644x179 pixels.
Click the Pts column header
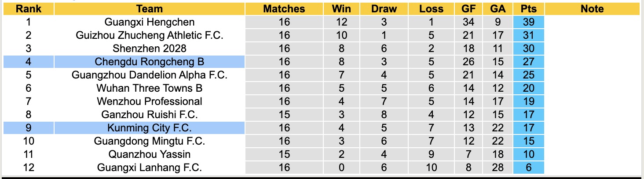529,9
